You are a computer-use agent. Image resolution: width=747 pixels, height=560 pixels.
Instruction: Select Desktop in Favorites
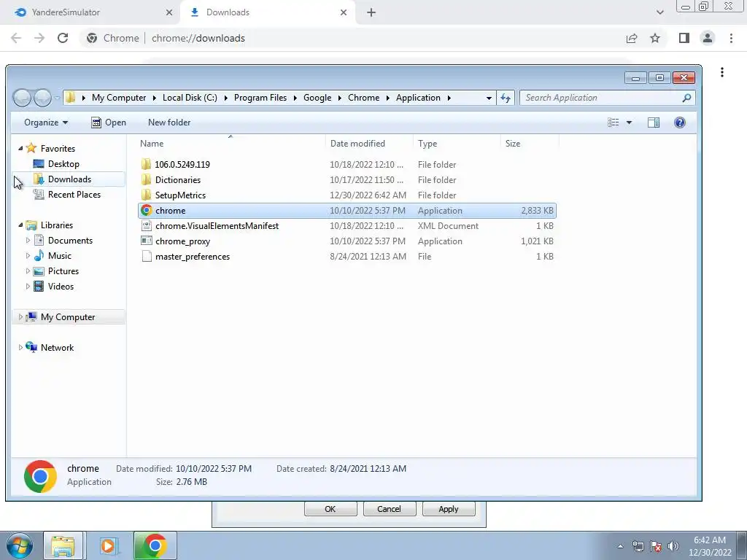click(63, 164)
